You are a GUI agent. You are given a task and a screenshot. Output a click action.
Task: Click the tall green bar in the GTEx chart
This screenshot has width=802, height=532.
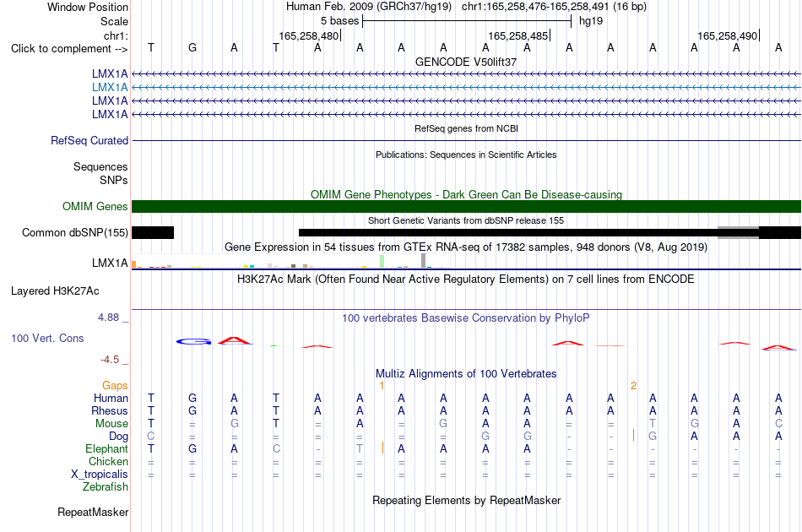coord(382,262)
